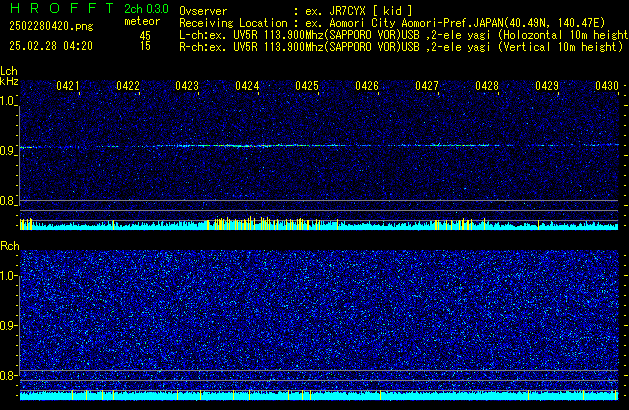This screenshot has width=629, height=410.
Task: Click the file name 2502280420.png
Action: [x=51, y=26]
